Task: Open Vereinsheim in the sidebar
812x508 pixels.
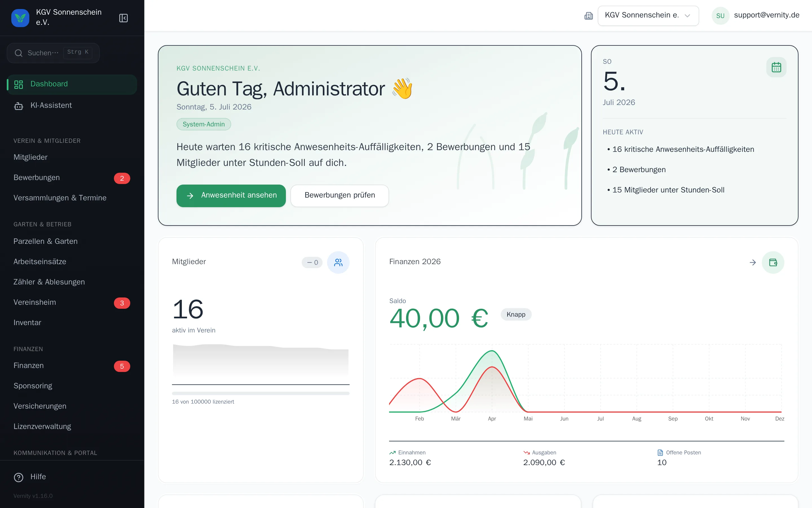Action: click(x=72, y=302)
